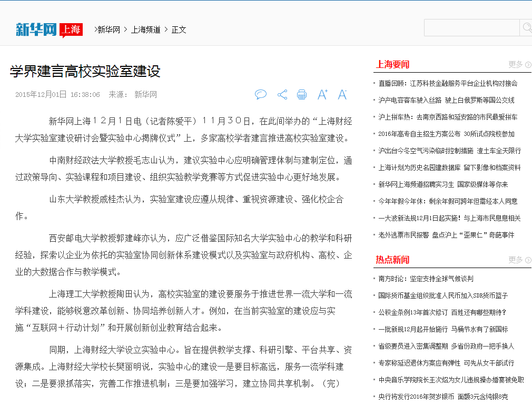Click the paragraph starting 同期，上海财经大学设立实验中心
Viewport: 532px width, 405px height.
[x=183, y=367]
